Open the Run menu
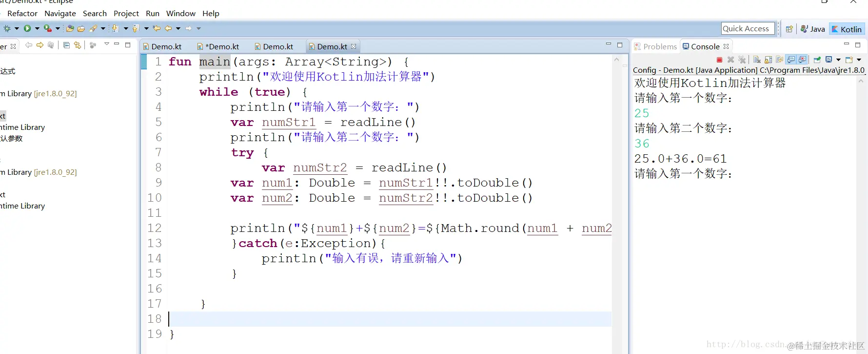The height and width of the screenshot is (354, 868). pos(153,13)
